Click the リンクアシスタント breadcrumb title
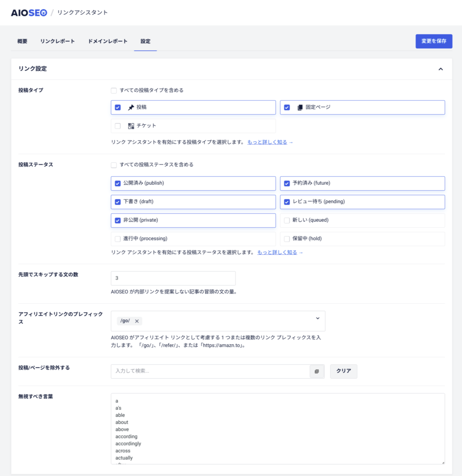Screen dimensions: 462x476 [82, 13]
